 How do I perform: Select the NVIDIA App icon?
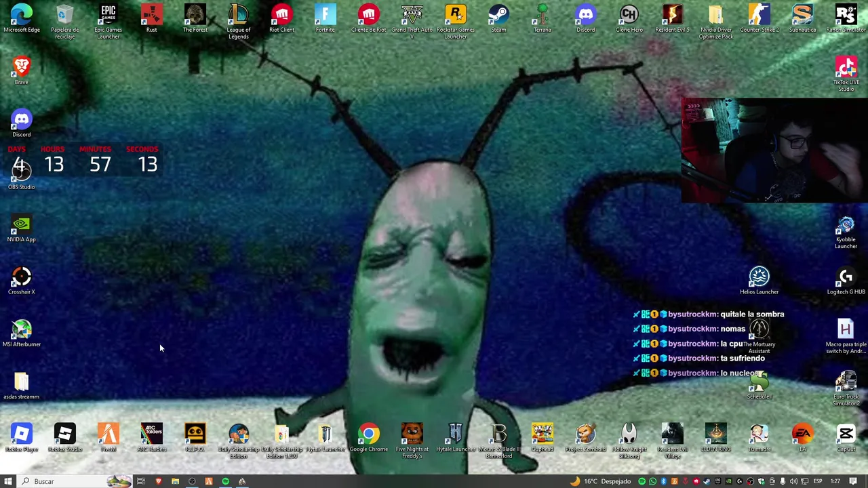click(21, 228)
